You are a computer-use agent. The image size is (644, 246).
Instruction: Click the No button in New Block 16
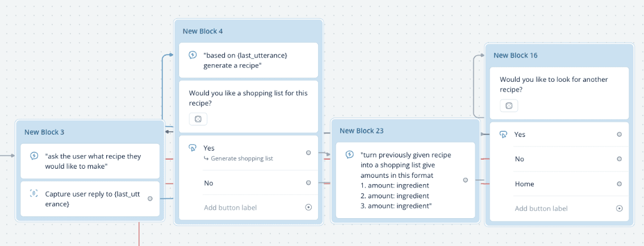click(x=520, y=159)
